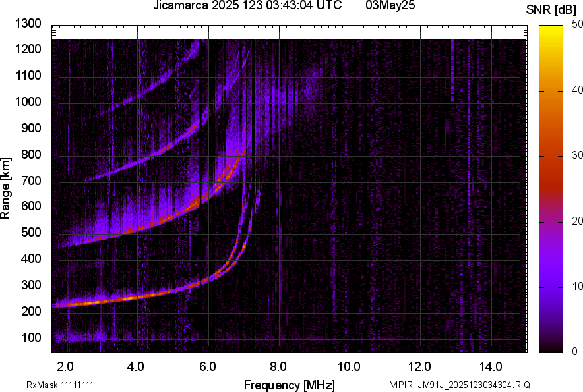Viewport: 583px width, 392px height.
Task: Click the "1200" range tick label
Action: click(28, 49)
